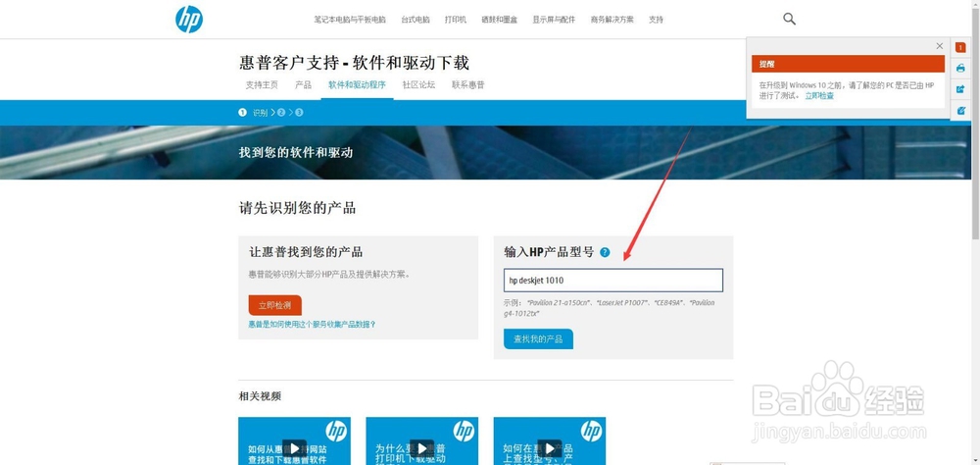The width and height of the screenshot is (980, 465).
Task: Click the 立即检测 button
Action: pos(275,305)
